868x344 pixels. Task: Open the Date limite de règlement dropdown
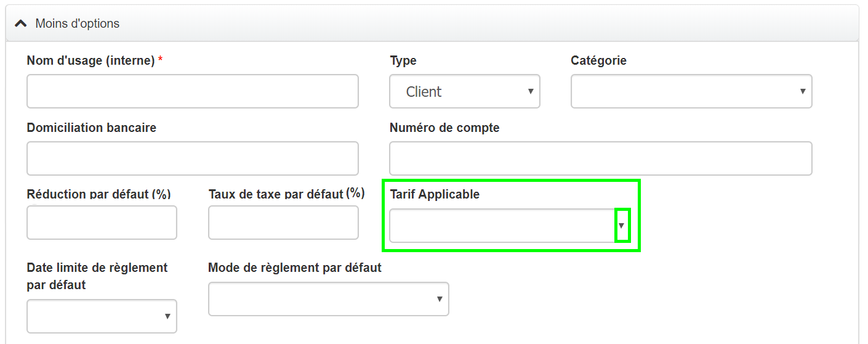pos(102,316)
